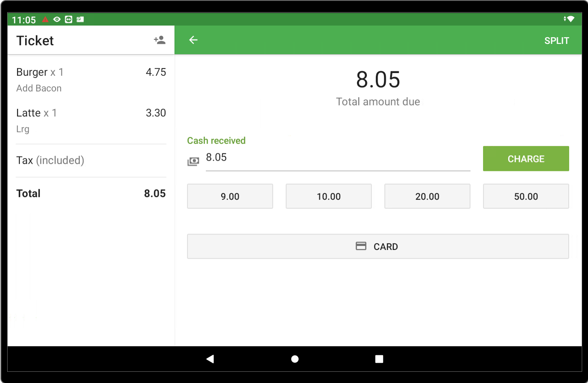
Task: Select the 9.00 quick cash amount
Action: tap(230, 196)
